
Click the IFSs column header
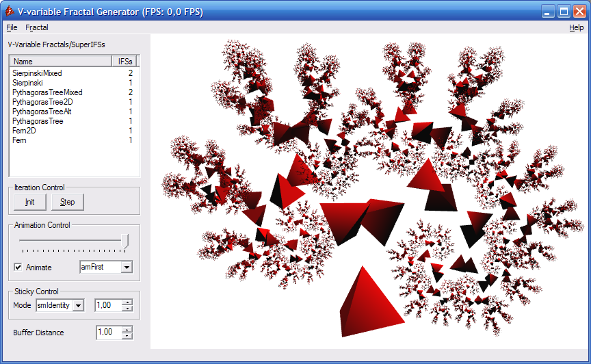(x=125, y=62)
